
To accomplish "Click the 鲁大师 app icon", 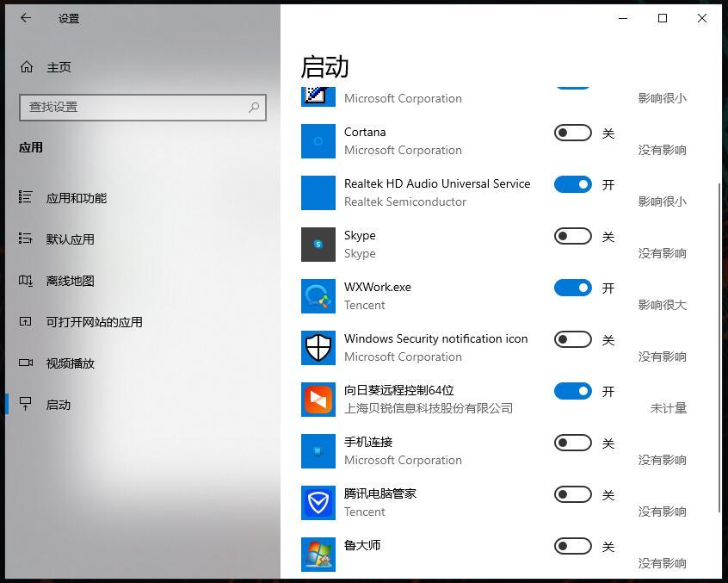I will (318, 555).
